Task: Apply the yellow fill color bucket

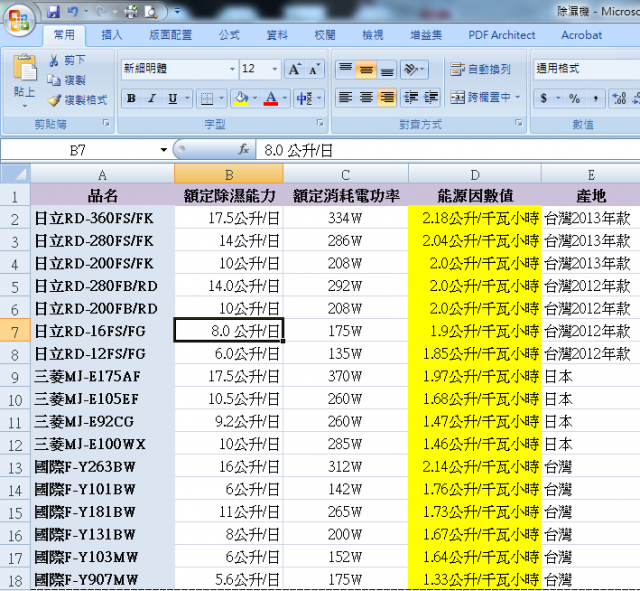Action: [241, 98]
